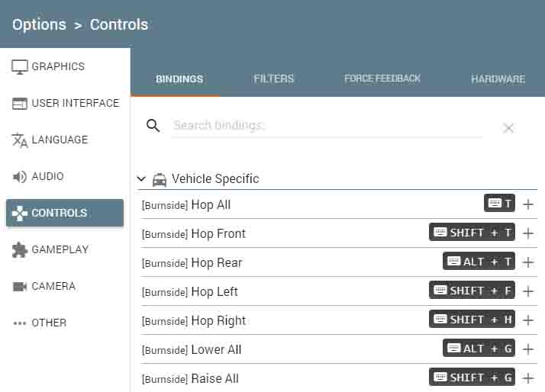
Task: Add a new binding for Hop Rear
Action: (528, 262)
